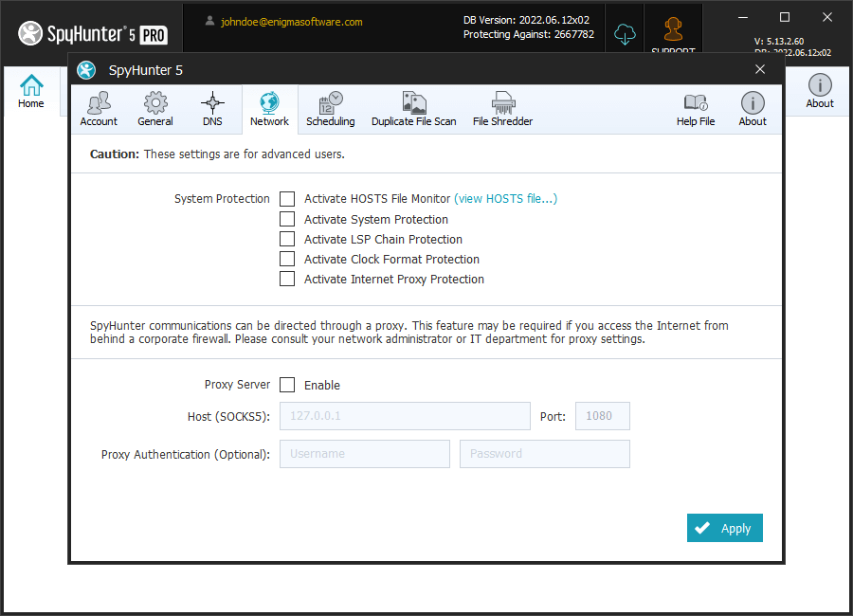
Task: Open the Duplicate File Scan icon
Action: [413, 103]
